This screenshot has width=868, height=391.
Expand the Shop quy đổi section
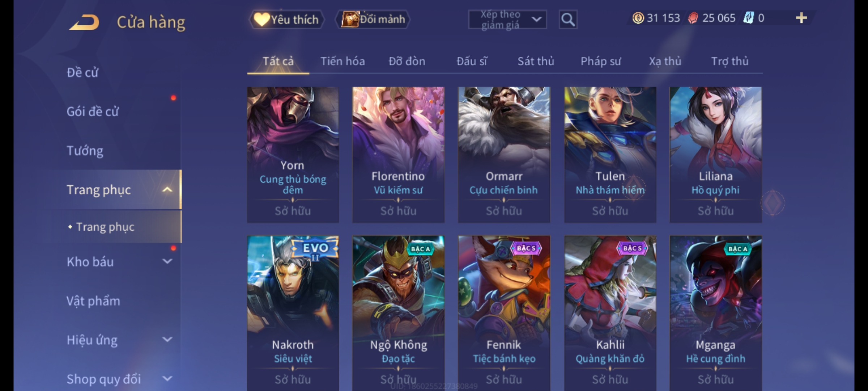(x=167, y=378)
